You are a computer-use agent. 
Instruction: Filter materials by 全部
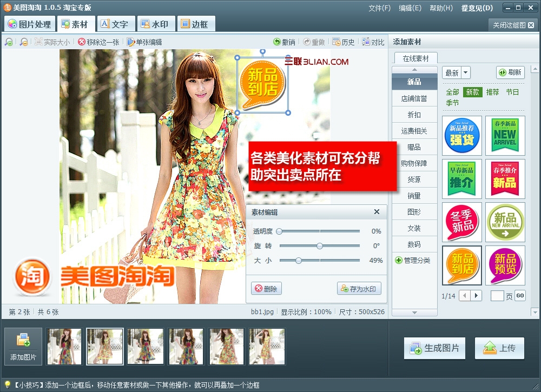coord(452,92)
